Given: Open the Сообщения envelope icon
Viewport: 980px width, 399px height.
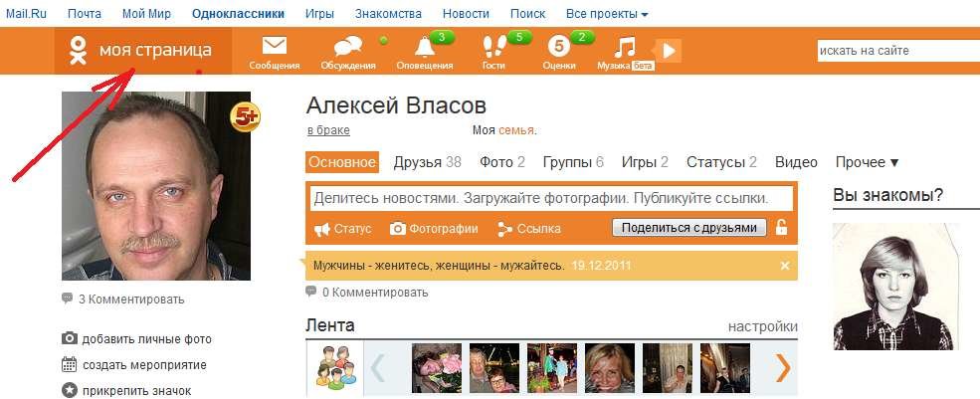Looking at the screenshot, I should click(275, 47).
